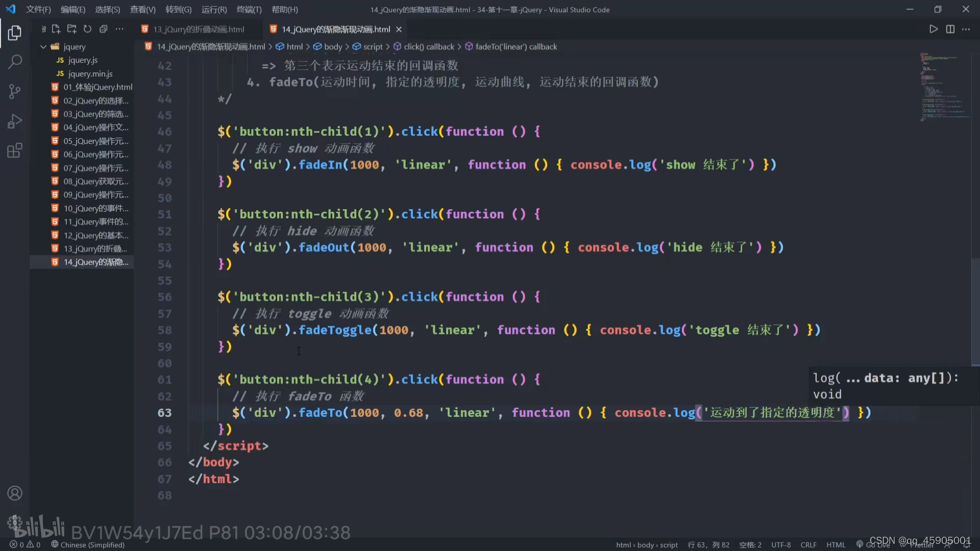This screenshot has width=980, height=551.
Task: Switch to 13_jQurry折叠动画.html tab
Action: pos(199,29)
